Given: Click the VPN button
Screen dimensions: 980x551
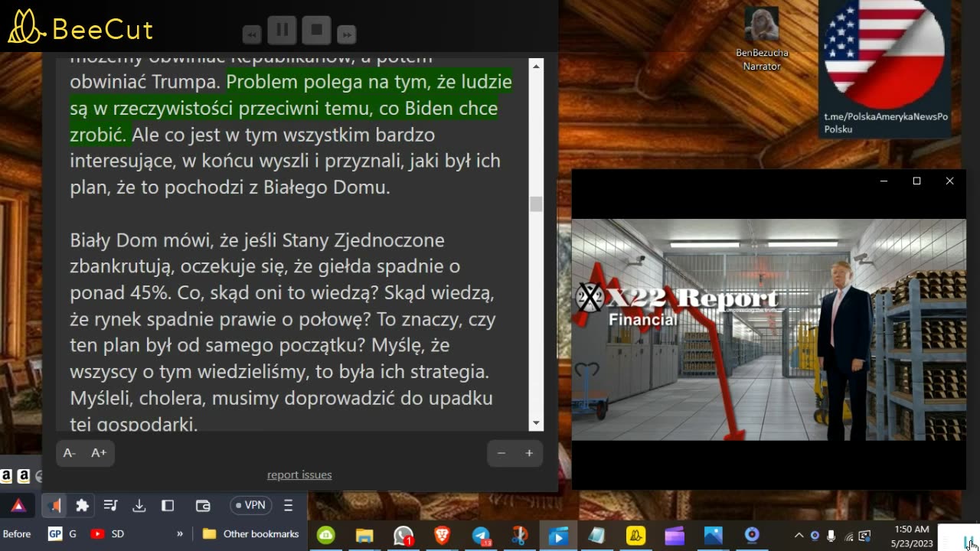Looking at the screenshot, I should (250, 505).
